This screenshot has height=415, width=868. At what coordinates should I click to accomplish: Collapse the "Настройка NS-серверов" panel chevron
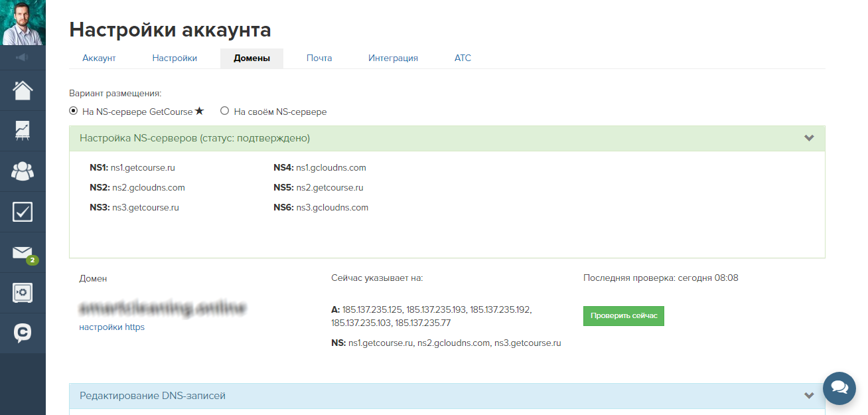[x=809, y=138]
